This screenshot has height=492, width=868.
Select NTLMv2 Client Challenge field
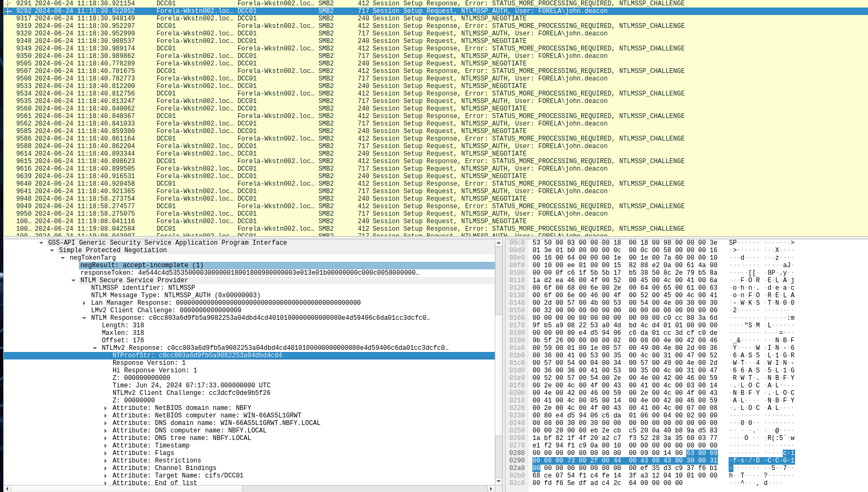[x=191, y=393]
